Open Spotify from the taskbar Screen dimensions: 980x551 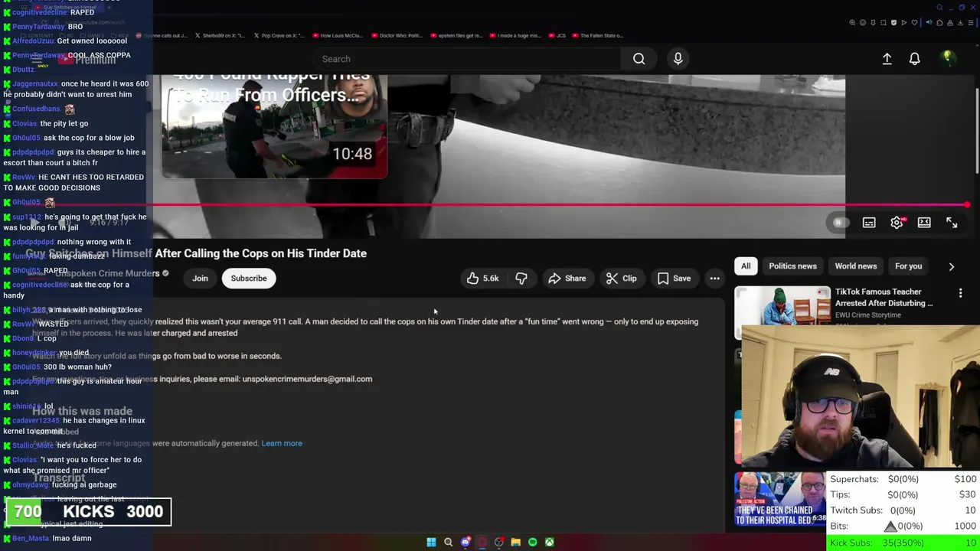(533, 542)
